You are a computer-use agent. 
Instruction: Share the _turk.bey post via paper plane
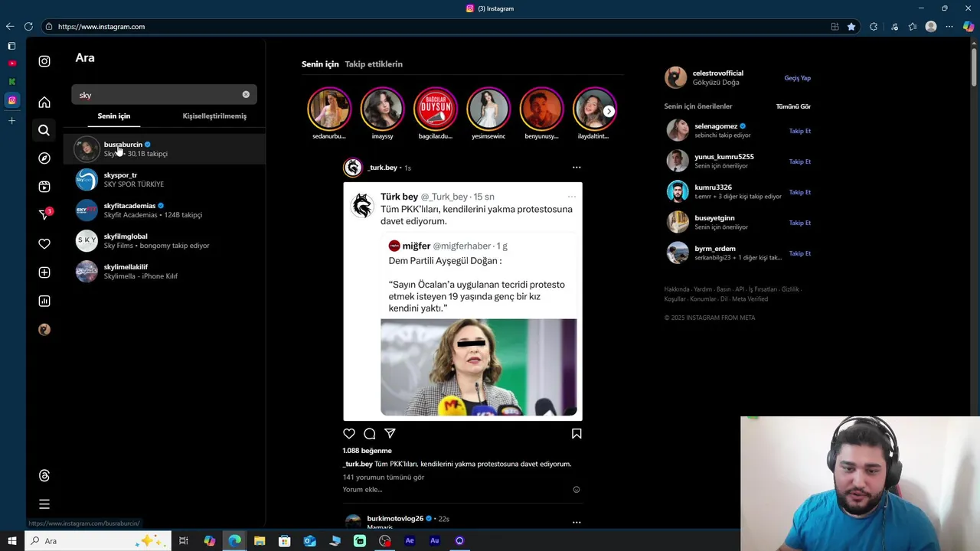tap(390, 434)
